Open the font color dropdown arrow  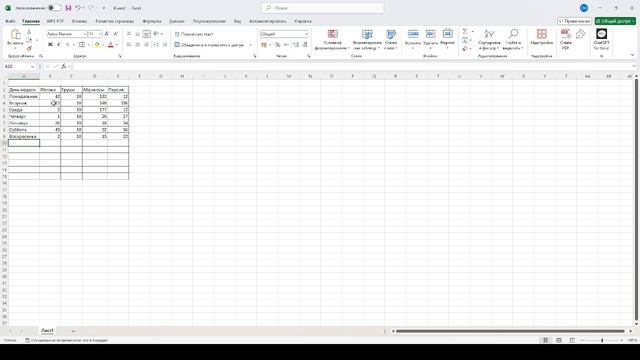[x=117, y=44]
